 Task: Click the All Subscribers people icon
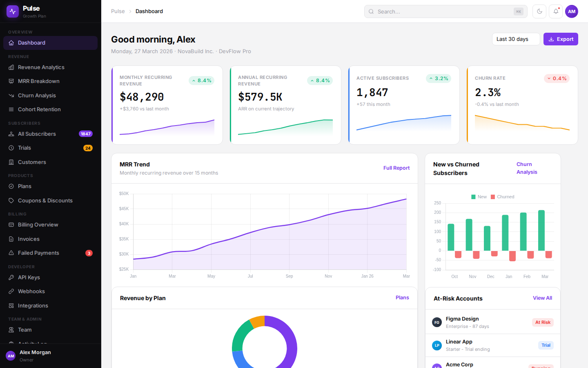(x=11, y=134)
